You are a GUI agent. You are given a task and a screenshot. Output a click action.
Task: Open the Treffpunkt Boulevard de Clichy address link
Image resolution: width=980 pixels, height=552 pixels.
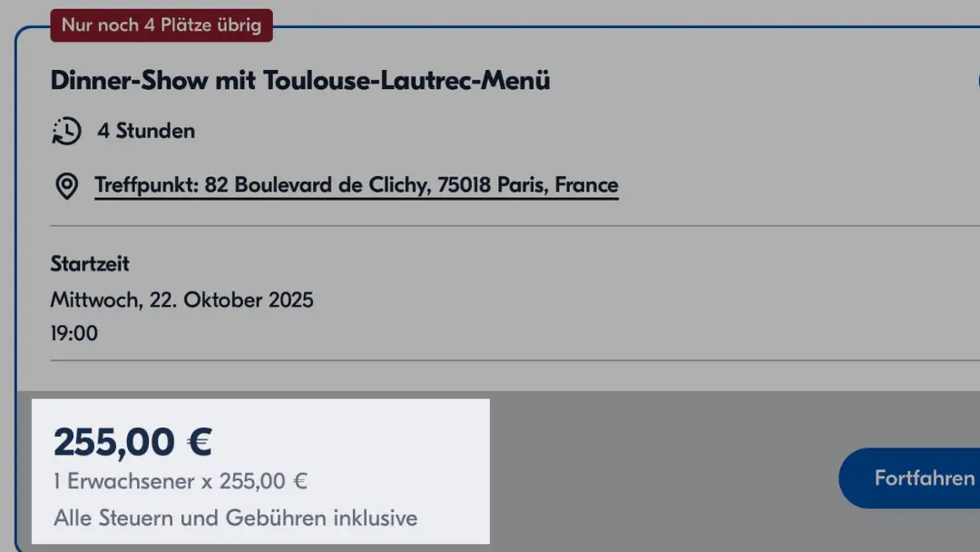[356, 185]
